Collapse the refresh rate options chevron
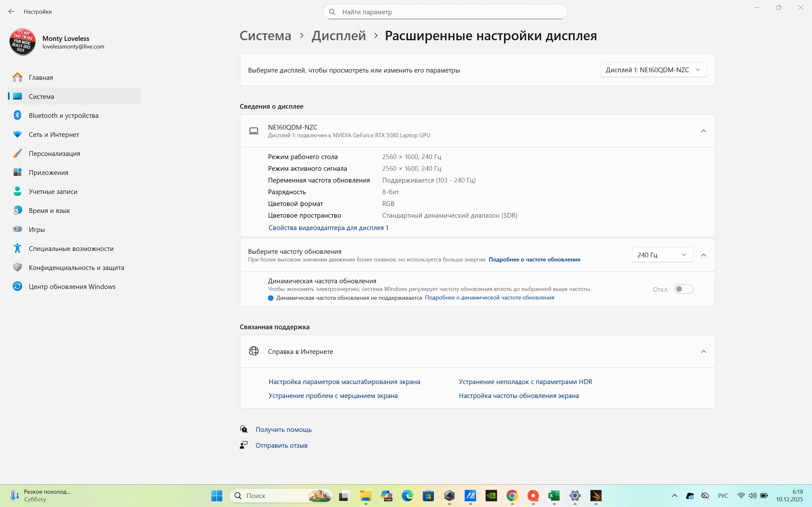The height and width of the screenshot is (507, 812). [704, 255]
